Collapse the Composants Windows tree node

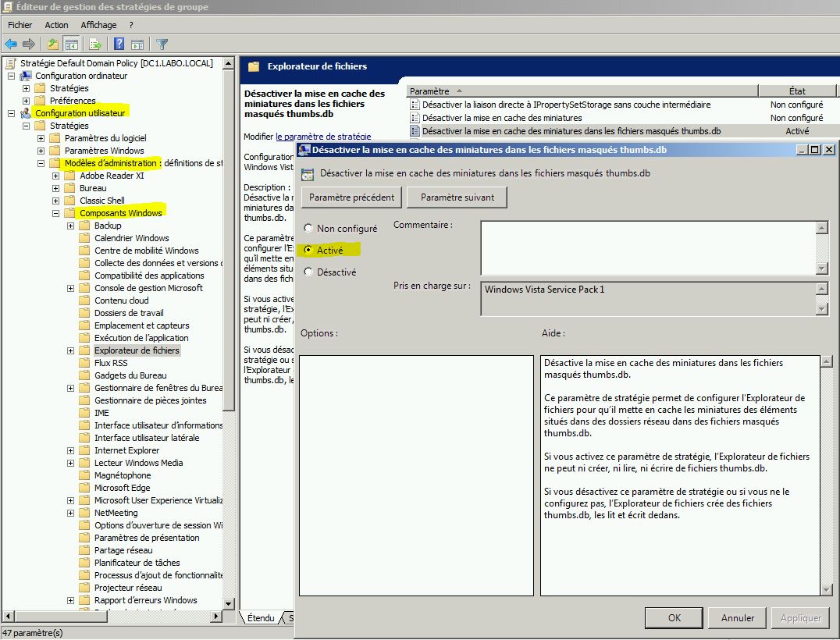(55, 212)
